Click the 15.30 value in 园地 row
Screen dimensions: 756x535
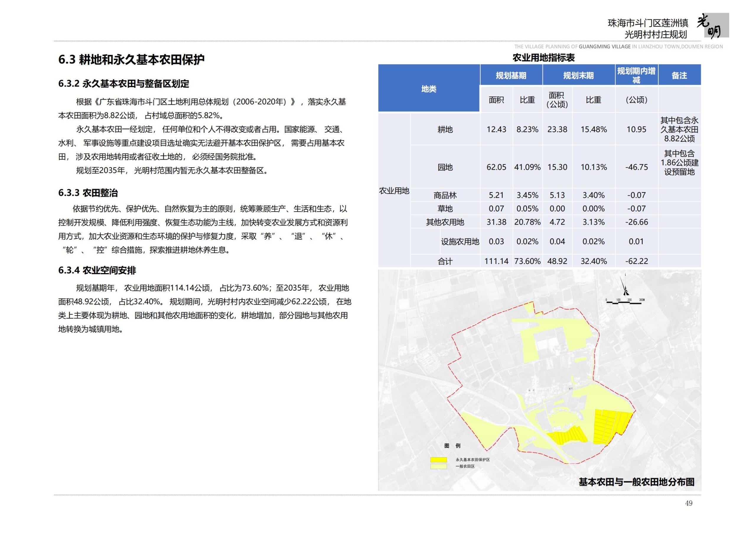click(557, 168)
